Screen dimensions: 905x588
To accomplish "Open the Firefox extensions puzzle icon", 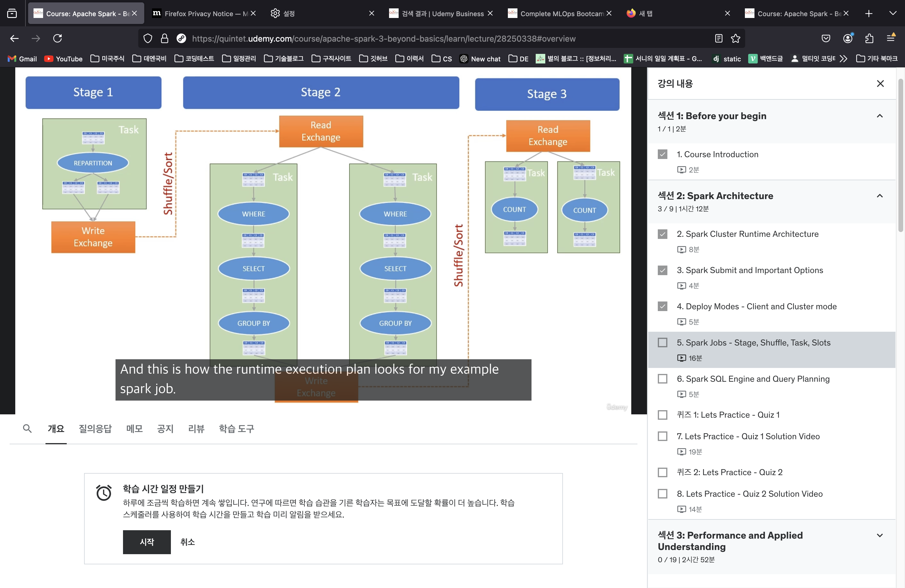I will pyautogui.click(x=869, y=38).
